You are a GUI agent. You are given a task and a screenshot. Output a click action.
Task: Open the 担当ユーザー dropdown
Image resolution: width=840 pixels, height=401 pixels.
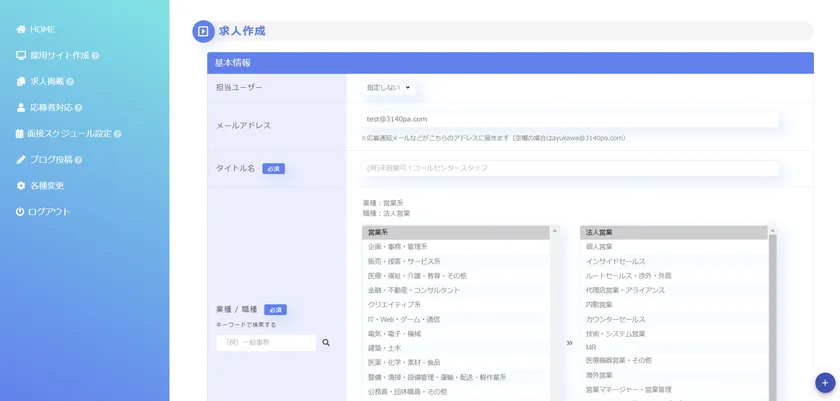pyautogui.click(x=389, y=87)
